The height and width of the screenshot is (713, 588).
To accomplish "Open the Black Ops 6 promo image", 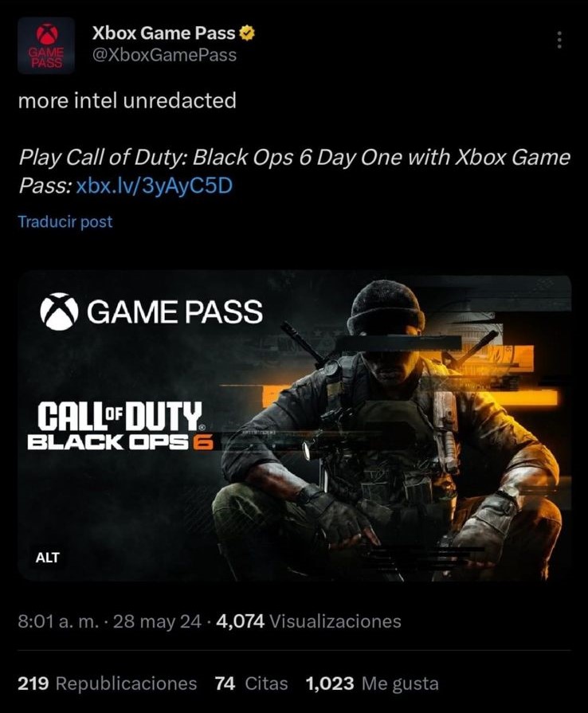I will pyautogui.click(x=294, y=426).
